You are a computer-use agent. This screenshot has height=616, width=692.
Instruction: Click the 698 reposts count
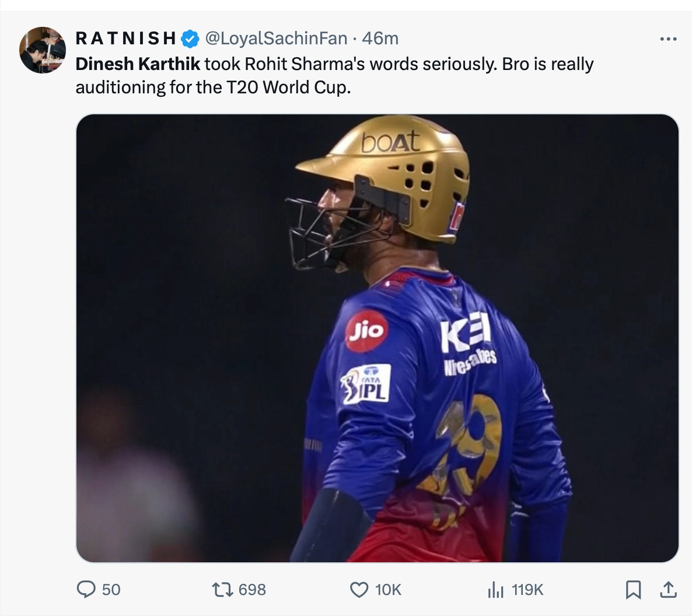(252, 590)
